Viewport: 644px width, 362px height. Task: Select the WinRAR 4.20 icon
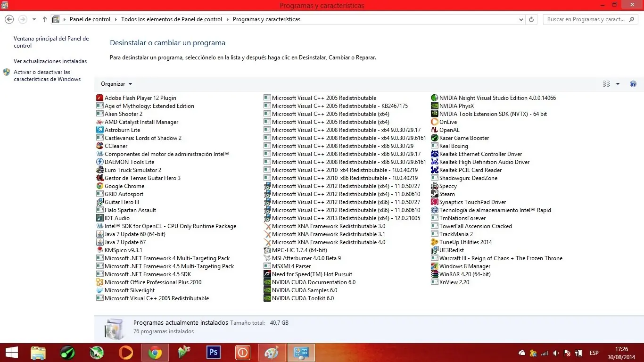point(435,274)
